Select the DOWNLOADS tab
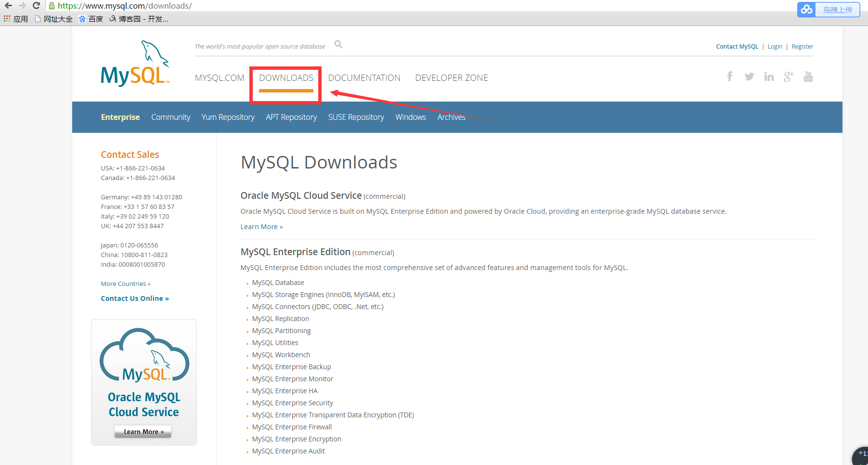Viewport: 868px width, 465px height. [x=286, y=78]
